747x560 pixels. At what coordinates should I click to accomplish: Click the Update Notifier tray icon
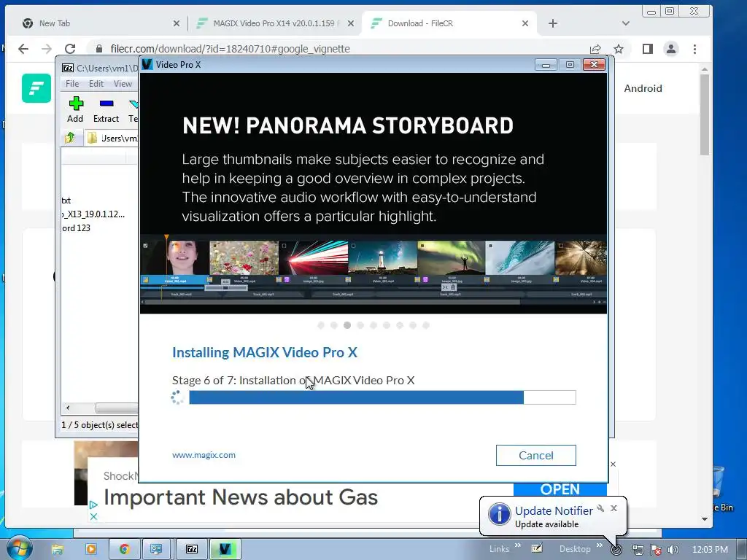point(616,550)
